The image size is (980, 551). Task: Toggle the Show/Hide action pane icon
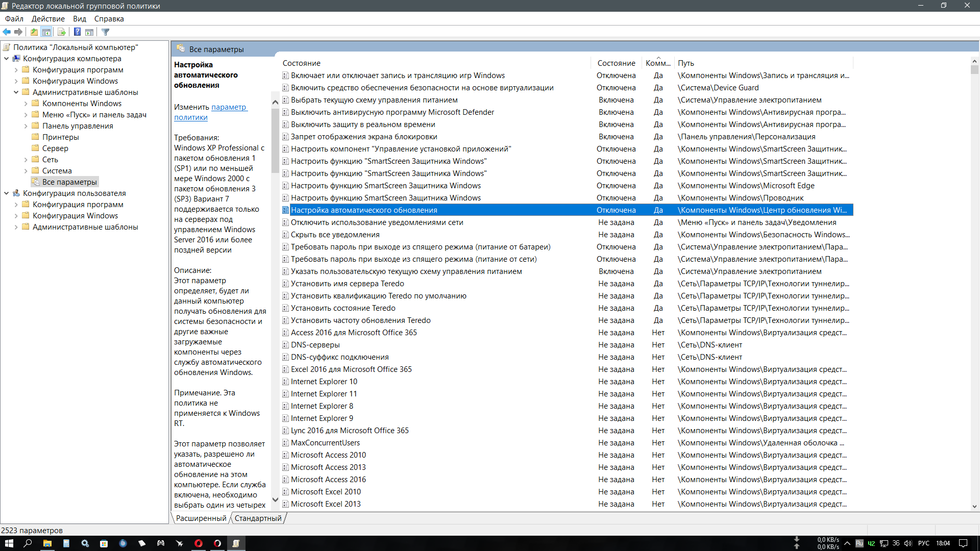click(89, 32)
